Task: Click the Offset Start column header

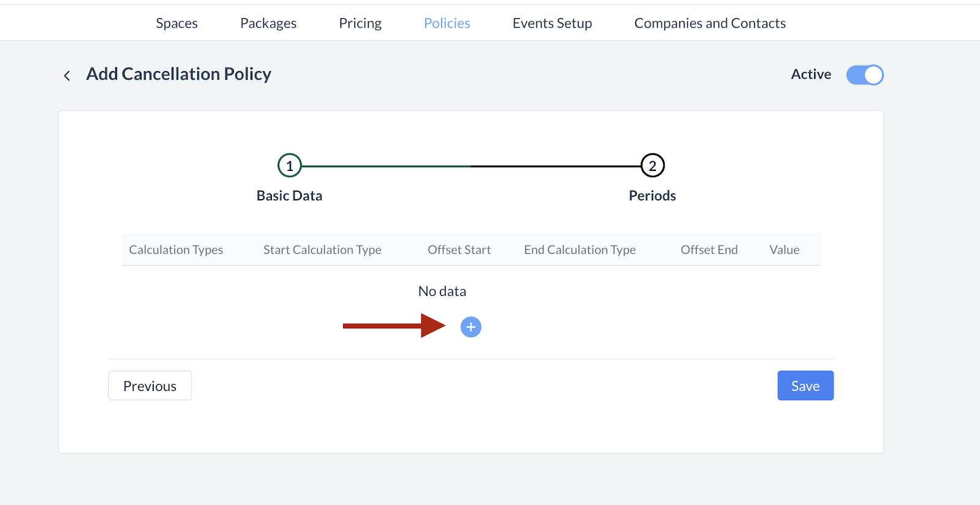Action: 459,249
